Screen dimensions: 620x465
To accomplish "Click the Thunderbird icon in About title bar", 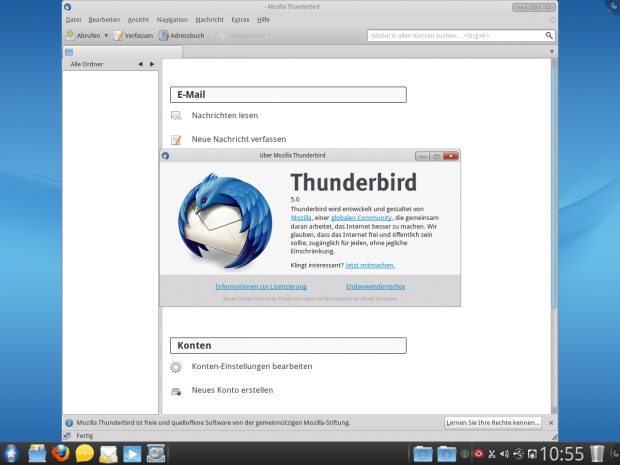I will click(x=165, y=156).
